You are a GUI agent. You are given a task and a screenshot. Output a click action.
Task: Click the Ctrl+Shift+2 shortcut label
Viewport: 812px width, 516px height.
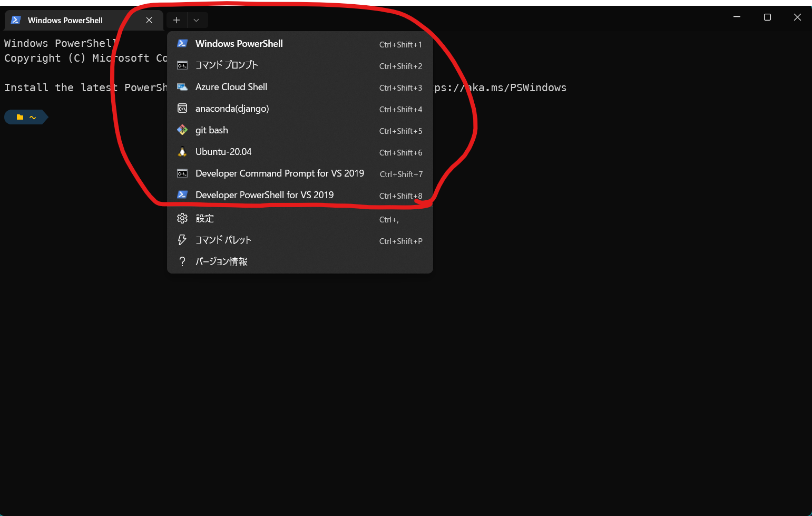point(400,66)
